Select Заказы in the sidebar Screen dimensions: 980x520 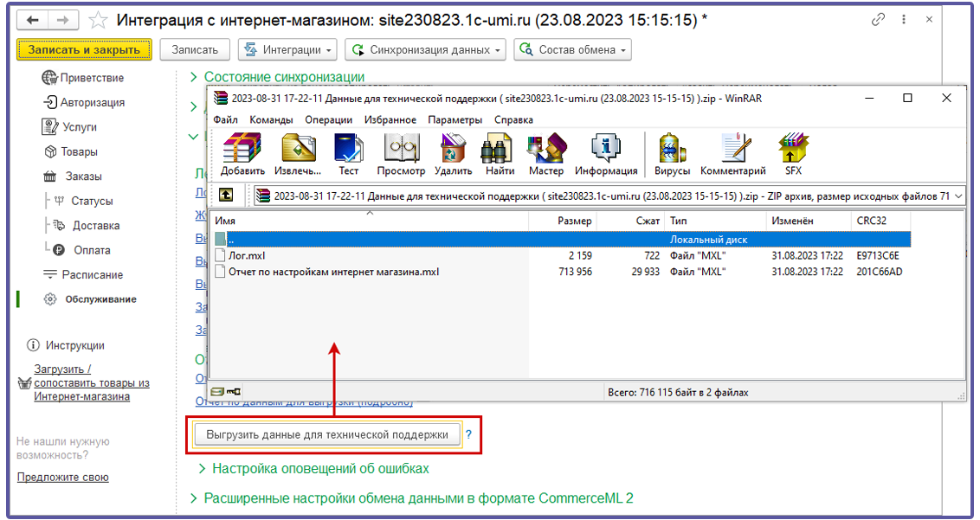(x=73, y=177)
